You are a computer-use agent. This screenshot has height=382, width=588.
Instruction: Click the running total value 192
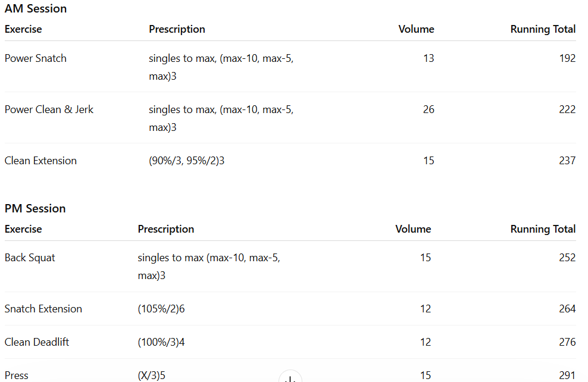[567, 58]
